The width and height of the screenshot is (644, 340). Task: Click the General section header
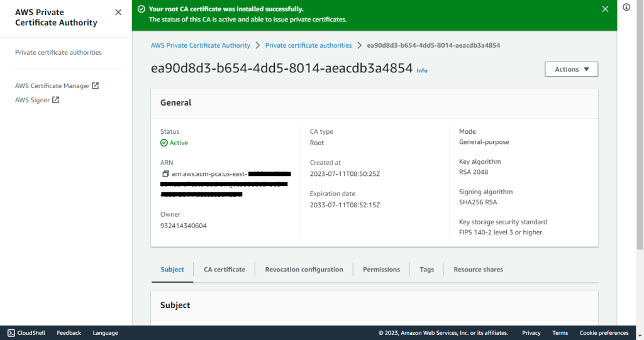point(176,102)
